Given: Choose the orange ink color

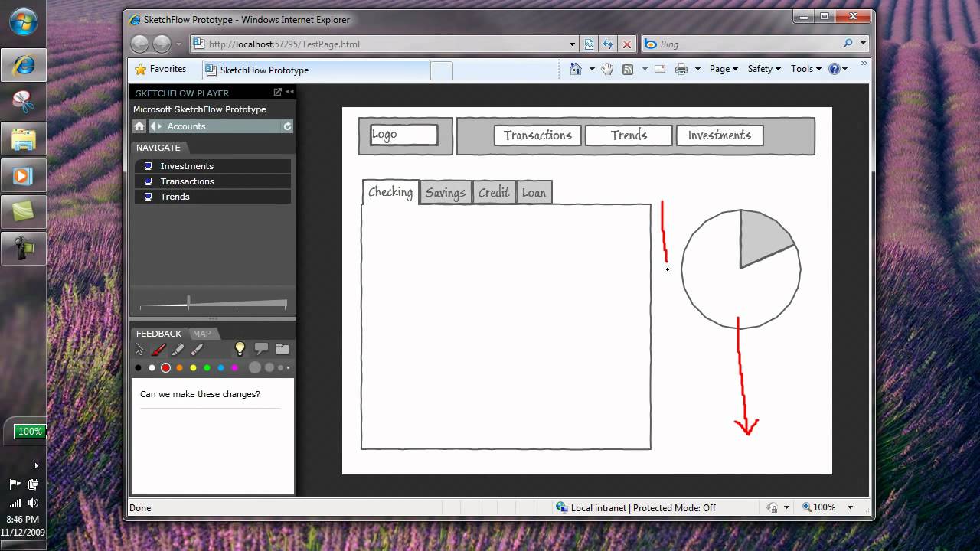Looking at the screenshot, I should click(179, 368).
